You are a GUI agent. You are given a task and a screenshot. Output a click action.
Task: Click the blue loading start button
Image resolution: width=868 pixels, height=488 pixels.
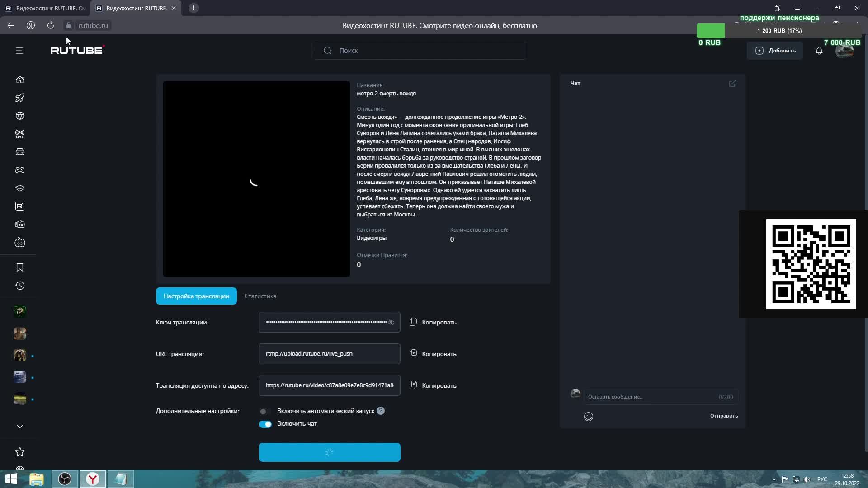[x=330, y=452]
